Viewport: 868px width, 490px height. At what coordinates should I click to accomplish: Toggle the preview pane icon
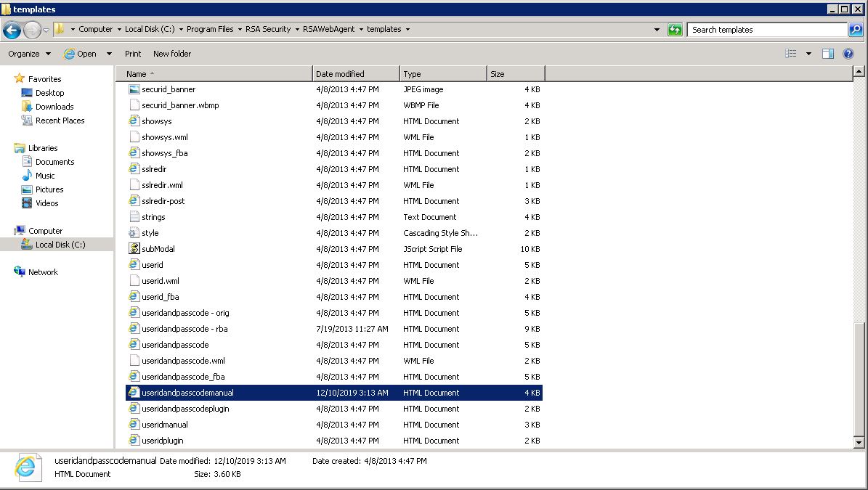[x=827, y=54]
